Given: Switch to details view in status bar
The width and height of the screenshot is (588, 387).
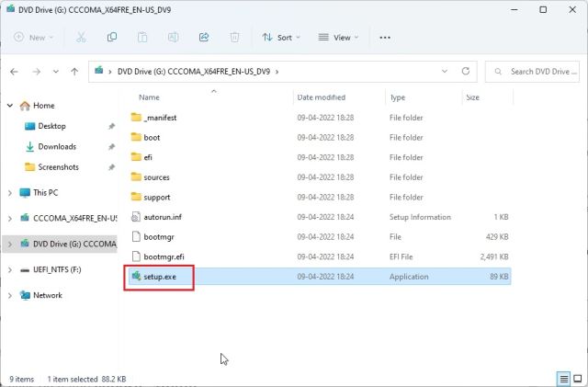Looking at the screenshot, I should tap(563, 379).
